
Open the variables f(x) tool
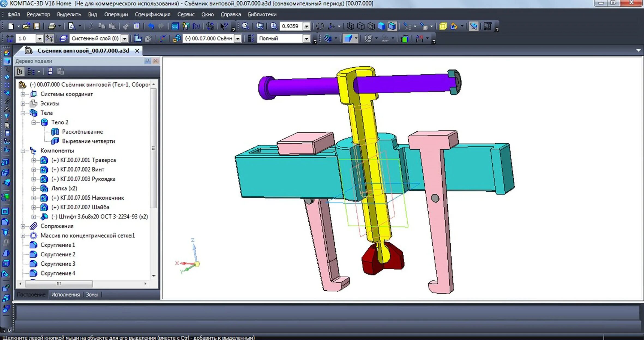click(x=196, y=26)
